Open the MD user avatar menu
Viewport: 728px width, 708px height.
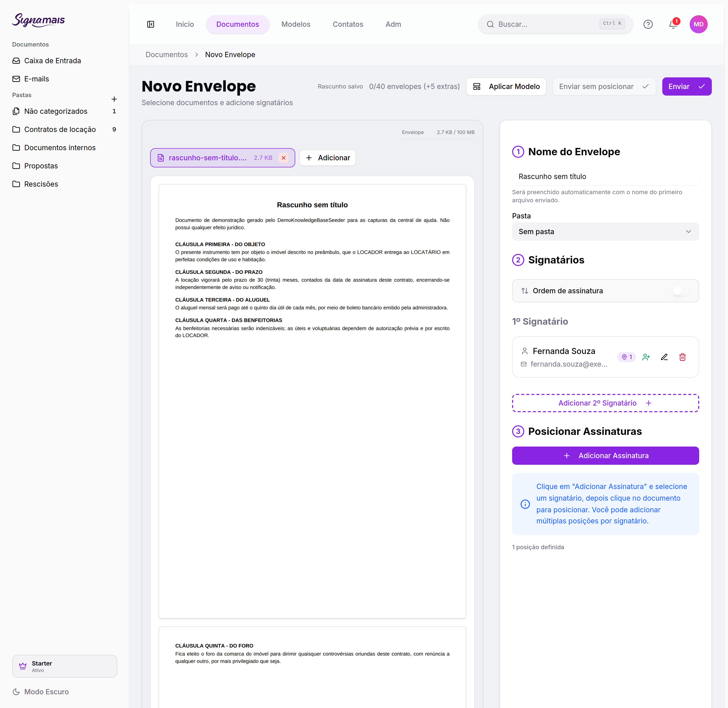click(x=698, y=24)
